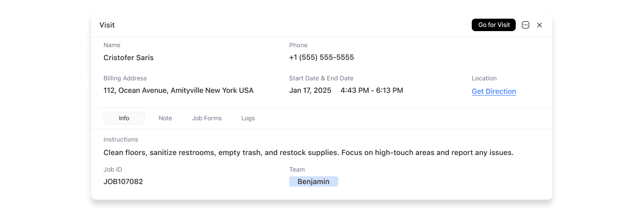Open the Get Direction link
This screenshot has width=644, height=211.
click(493, 91)
